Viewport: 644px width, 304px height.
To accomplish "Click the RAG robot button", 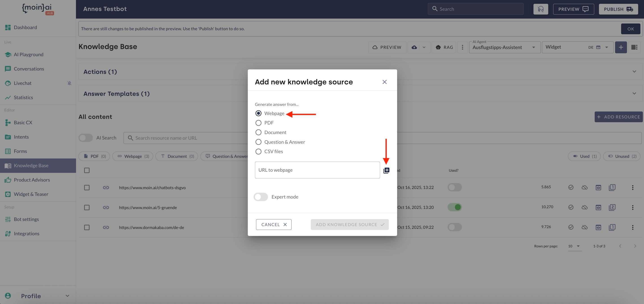I will [x=444, y=47].
